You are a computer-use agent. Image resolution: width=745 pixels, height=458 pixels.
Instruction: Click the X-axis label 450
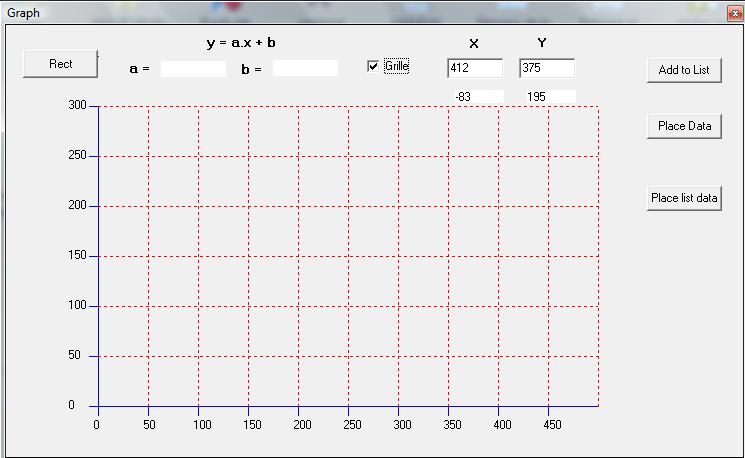click(552, 425)
